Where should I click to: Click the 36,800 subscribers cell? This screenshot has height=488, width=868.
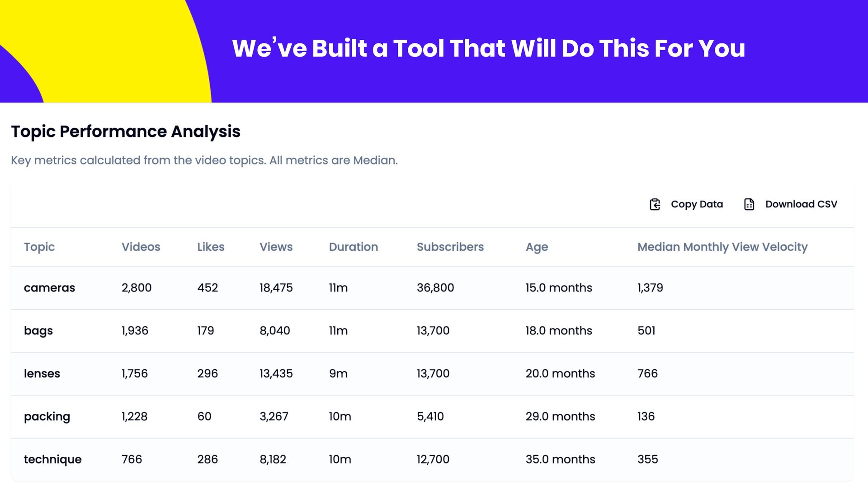coord(435,288)
